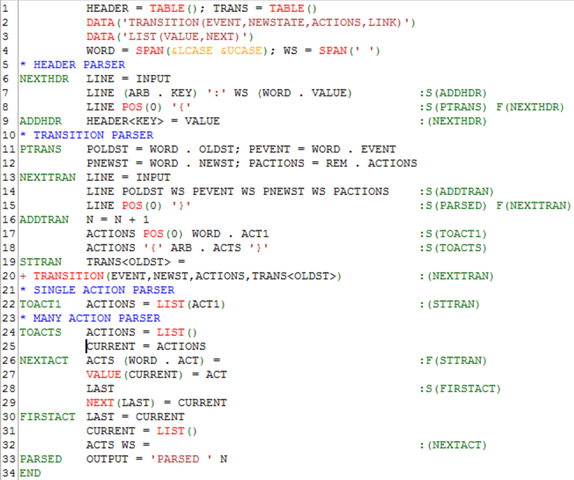The height and width of the screenshot is (480, 574).
Task: Click 'HEADER<KEY>' on line 9
Action: tap(125, 121)
